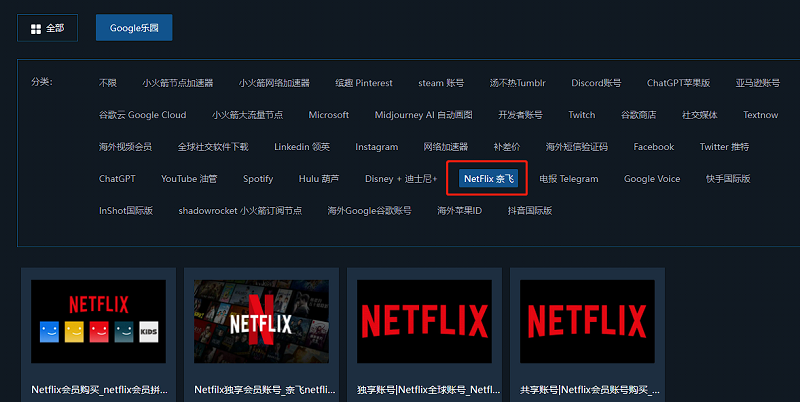Select 小火箭网络加速器 category
This screenshot has width=800, height=402.
(x=274, y=83)
